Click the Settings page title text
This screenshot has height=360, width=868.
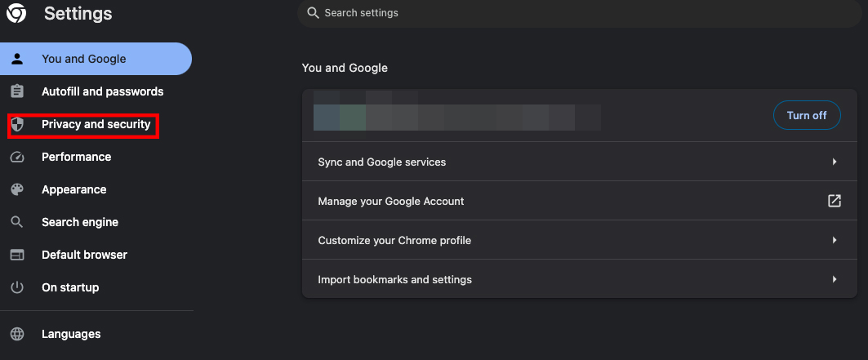point(78,13)
